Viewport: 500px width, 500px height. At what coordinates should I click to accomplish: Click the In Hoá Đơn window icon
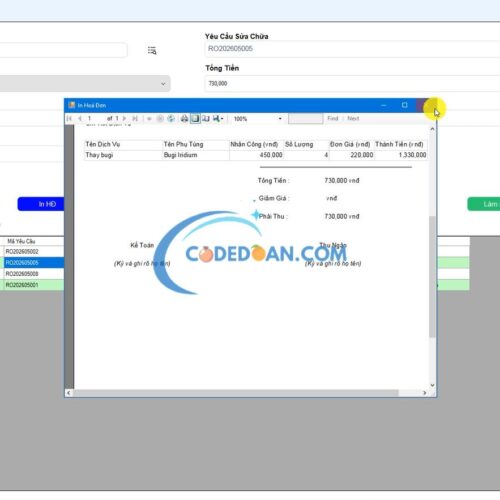tap(72, 105)
